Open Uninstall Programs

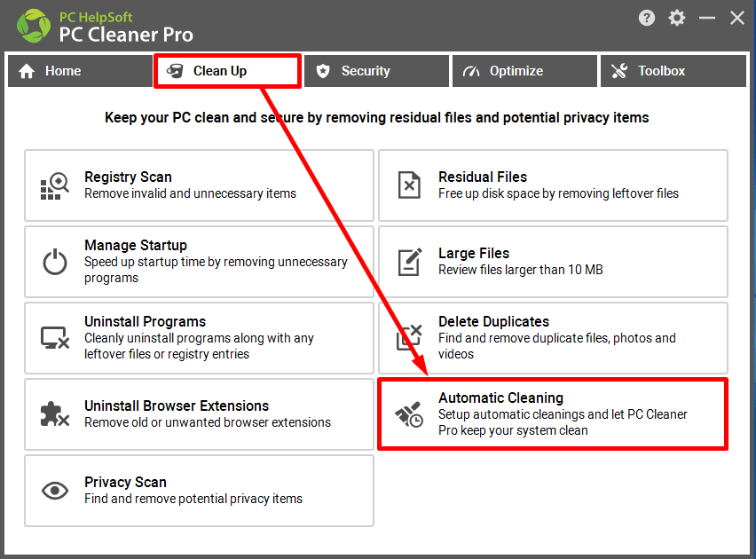(199, 338)
